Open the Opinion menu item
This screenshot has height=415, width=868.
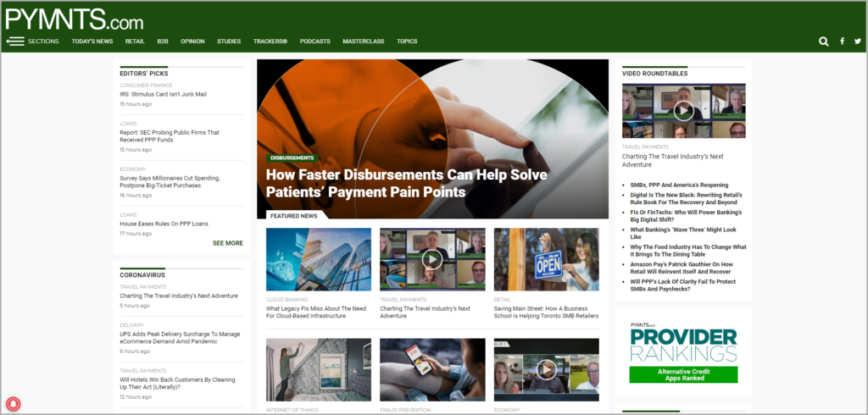pyautogui.click(x=192, y=41)
